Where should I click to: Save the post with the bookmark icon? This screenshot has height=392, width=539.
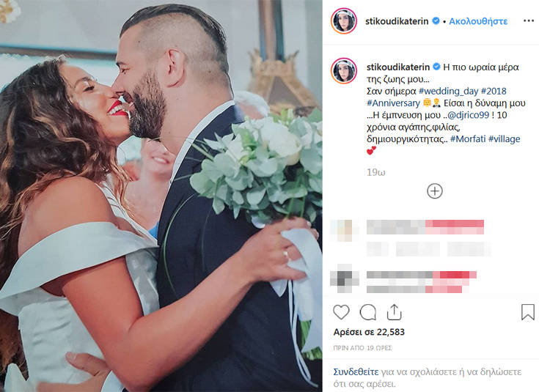(528, 312)
